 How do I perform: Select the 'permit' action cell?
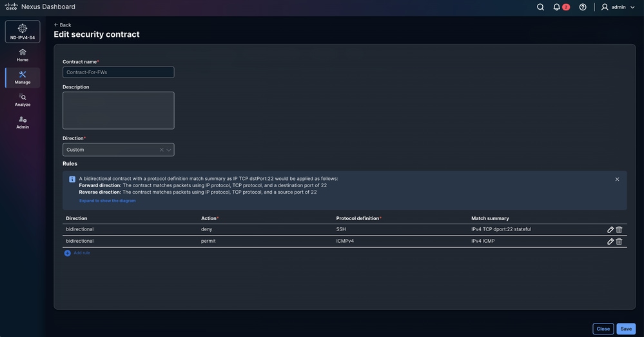pyautogui.click(x=208, y=241)
